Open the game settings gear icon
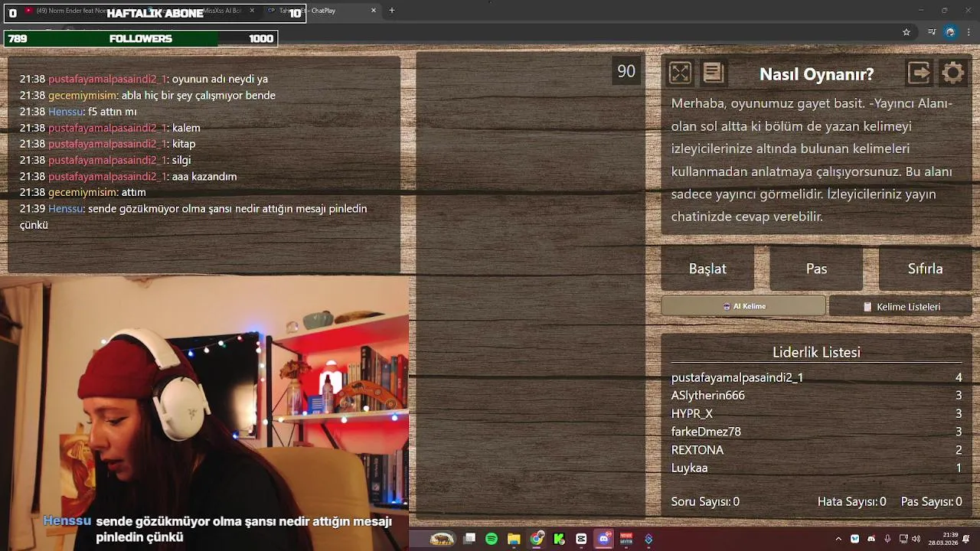This screenshot has height=551, width=980. click(x=953, y=73)
